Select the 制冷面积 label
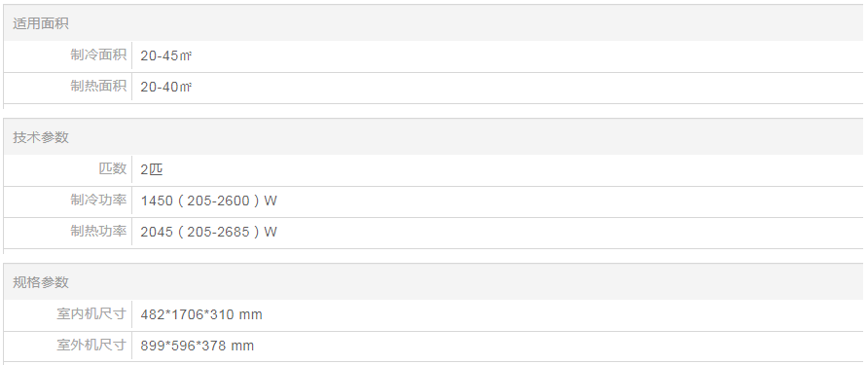Viewport: 868px width, 365px height. (x=98, y=55)
